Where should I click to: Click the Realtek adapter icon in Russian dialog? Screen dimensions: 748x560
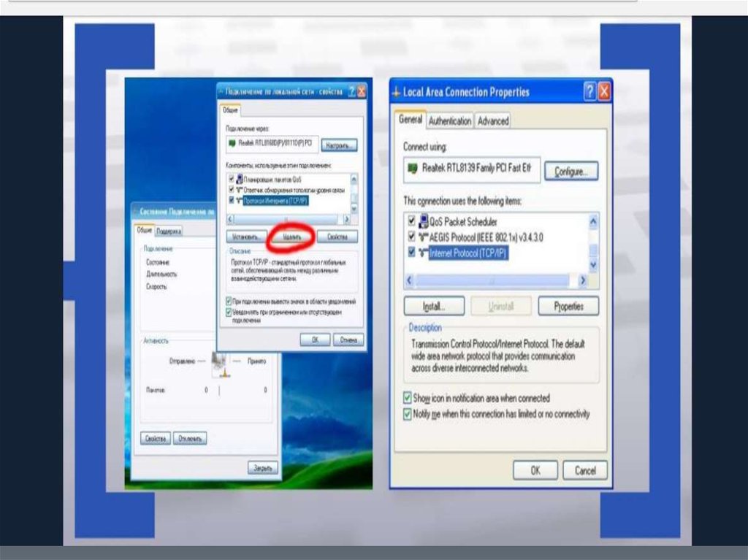tap(232, 144)
